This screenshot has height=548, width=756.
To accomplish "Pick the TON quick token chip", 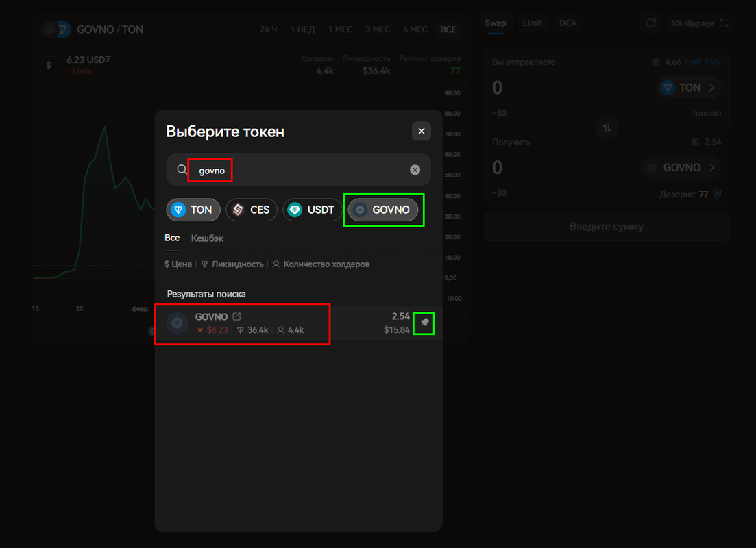I will [x=193, y=210].
